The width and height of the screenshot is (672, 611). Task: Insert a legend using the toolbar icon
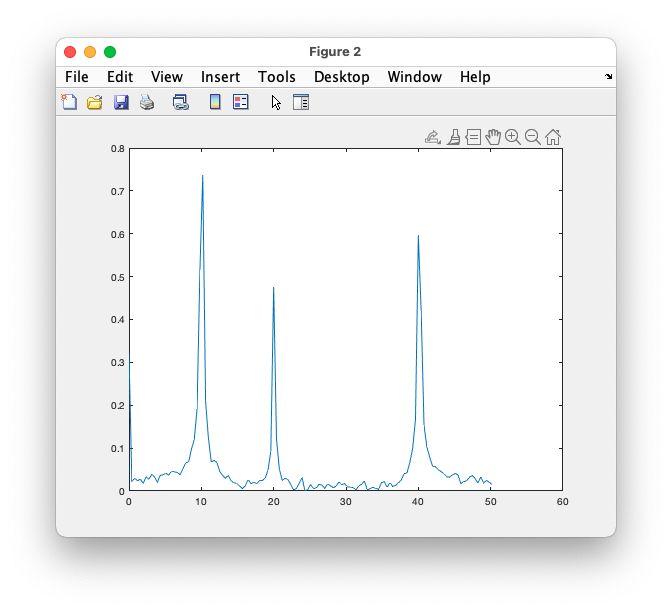[x=240, y=102]
